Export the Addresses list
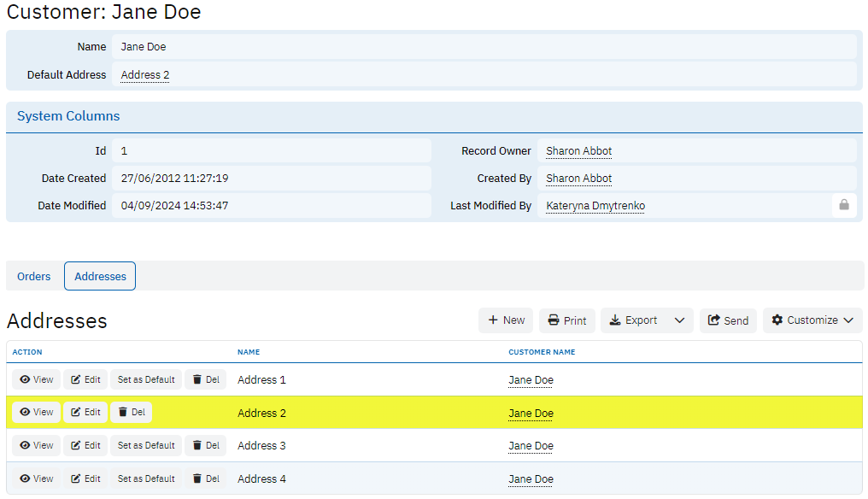The width and height of the screenshot is (868, 499). [x=633, y=320]
